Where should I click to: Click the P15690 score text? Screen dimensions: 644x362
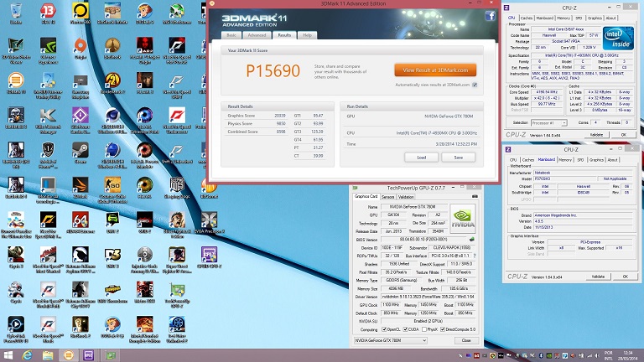(273, 71)
